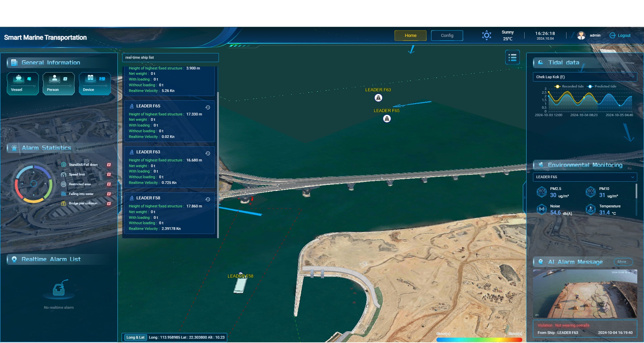This screenshot has height=343, width=644.
Task: Click the 16:26:18 clock display
Action: pyautogui.click(x=545, y=34)
